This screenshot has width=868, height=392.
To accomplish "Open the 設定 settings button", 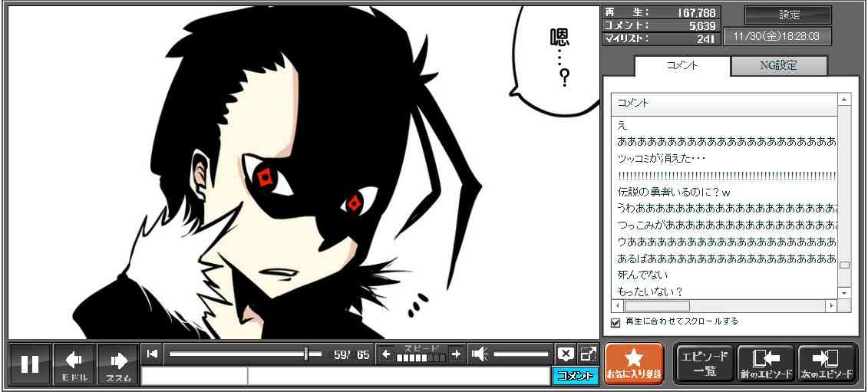I will [x=788, y=15].
